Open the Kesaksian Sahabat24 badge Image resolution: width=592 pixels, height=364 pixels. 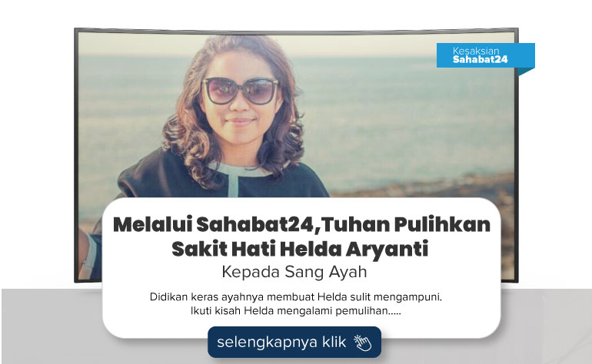486,55
